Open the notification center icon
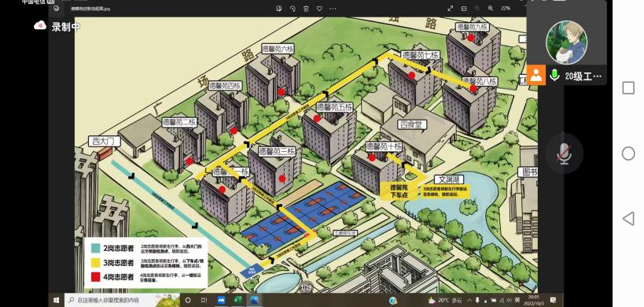Viewport: 644px width, 307px height. [x=554, y=300]
